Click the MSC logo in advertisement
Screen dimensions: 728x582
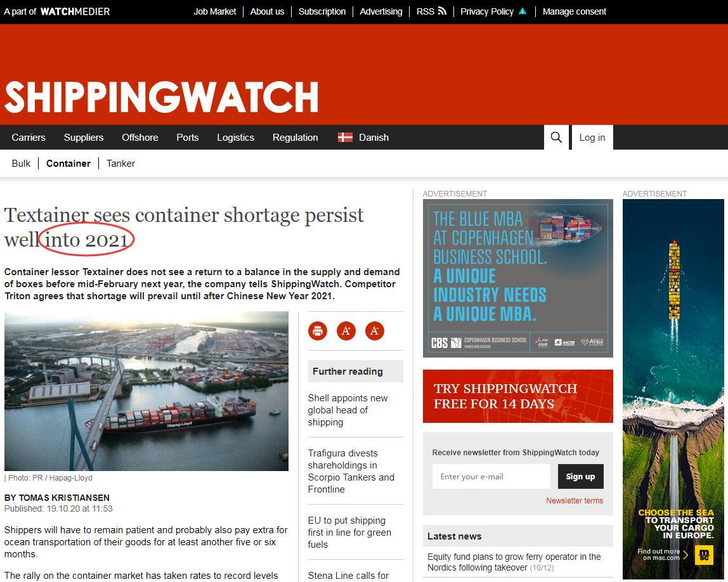click(704, 555)
